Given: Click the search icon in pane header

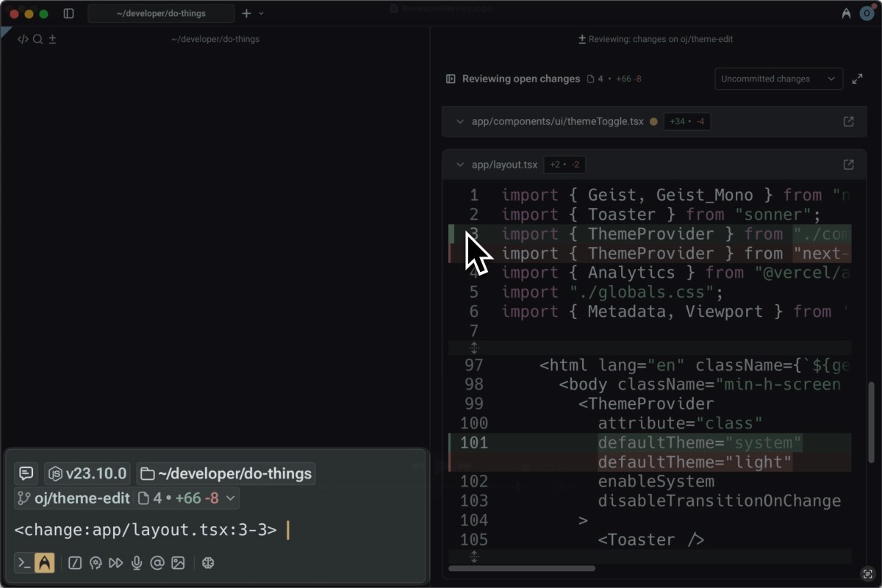Looking at the screenshot, I should pyautogui.click(x=37, y=39).
